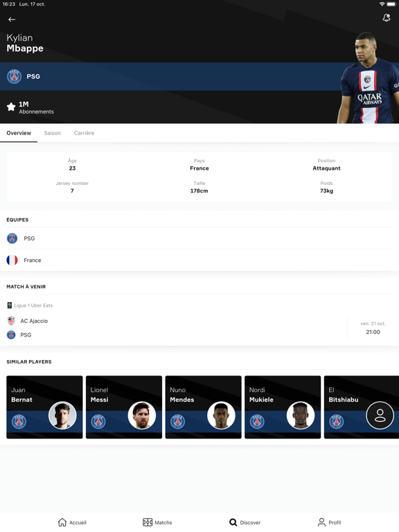Viewport: 399px width, 532px height.
Task: Tap the France flag icon
Action: pyautogui.click(x=12, y=260)
